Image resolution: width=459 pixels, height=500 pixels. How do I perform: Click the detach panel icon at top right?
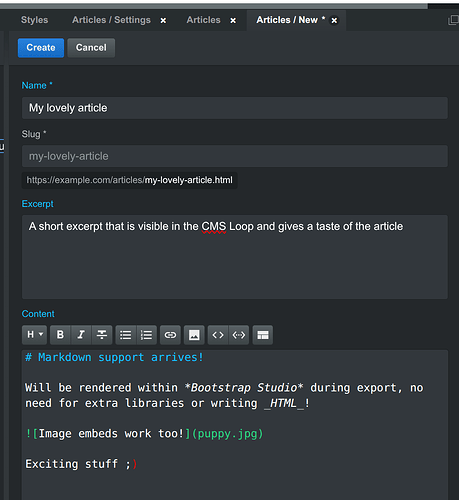(x=453, y=20)
